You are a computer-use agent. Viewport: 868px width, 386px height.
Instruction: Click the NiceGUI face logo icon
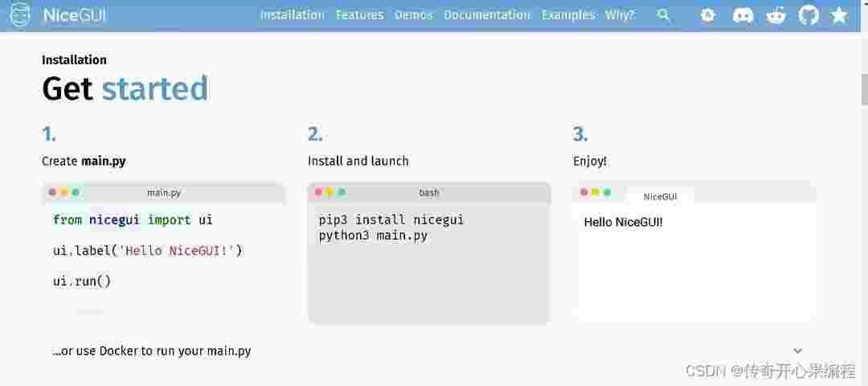21,15
